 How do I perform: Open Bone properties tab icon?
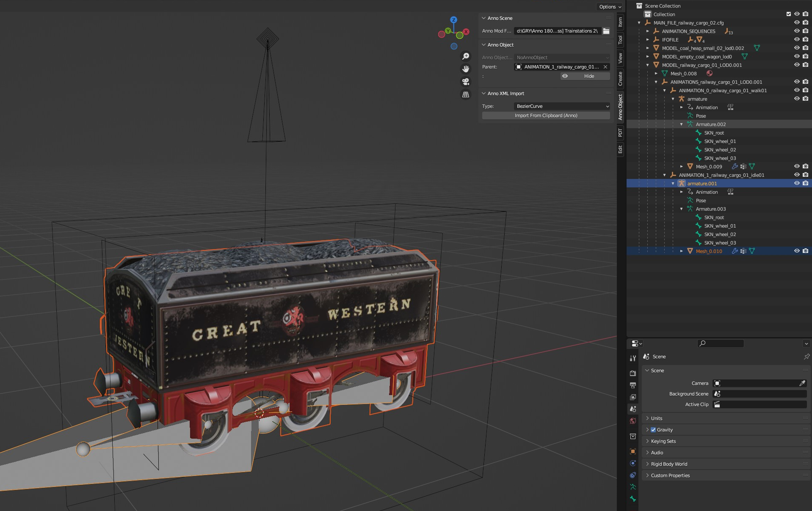[x=633, y=499]
